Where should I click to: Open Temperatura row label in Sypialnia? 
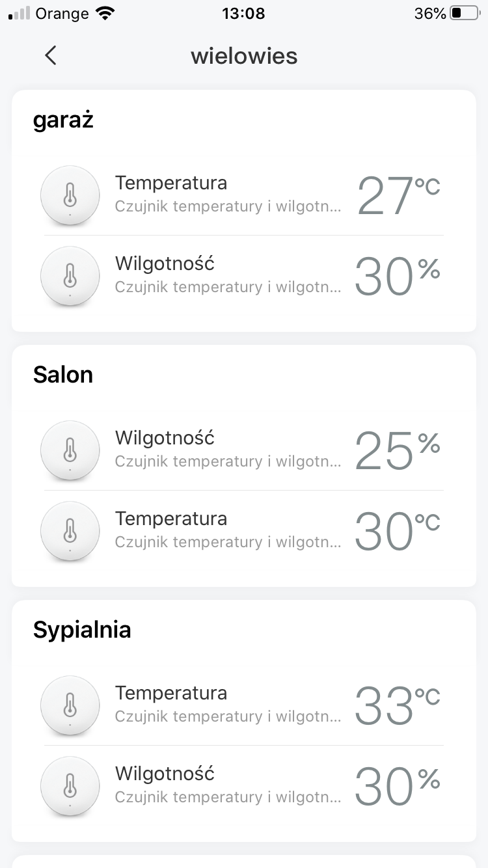coord(171,693)
